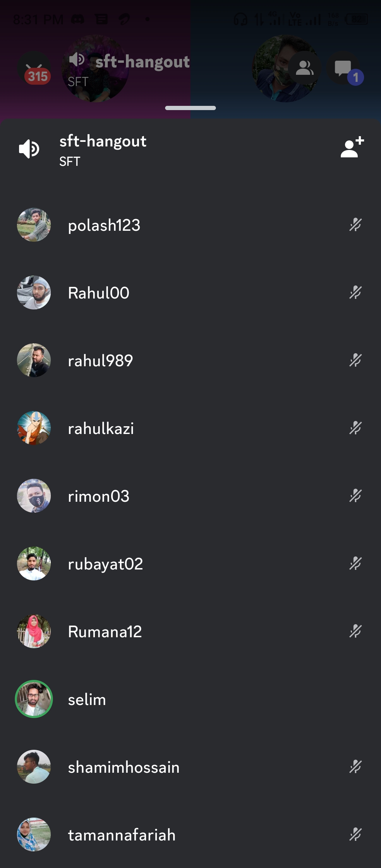The height and width of the screenshot is (868, 381).
Task: Tap the muted mic icon for polash123
Action: tap(355, 225)
